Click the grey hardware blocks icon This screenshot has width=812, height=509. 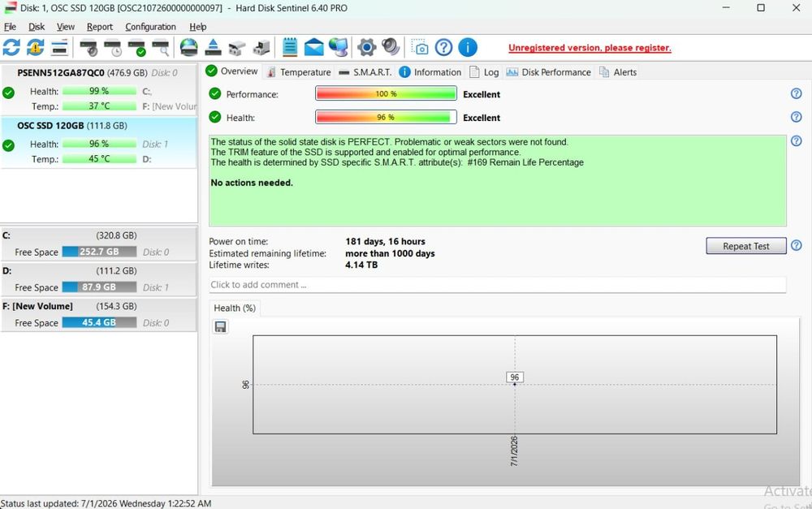236,48
